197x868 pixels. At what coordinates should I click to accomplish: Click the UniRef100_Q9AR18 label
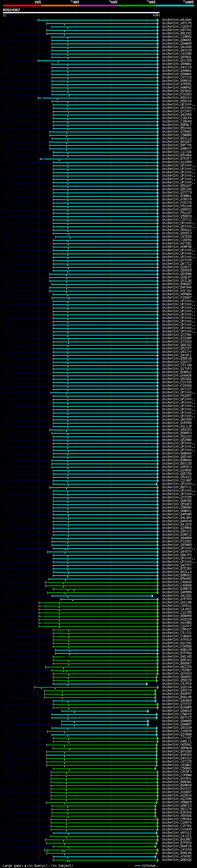tap(176, 711)
